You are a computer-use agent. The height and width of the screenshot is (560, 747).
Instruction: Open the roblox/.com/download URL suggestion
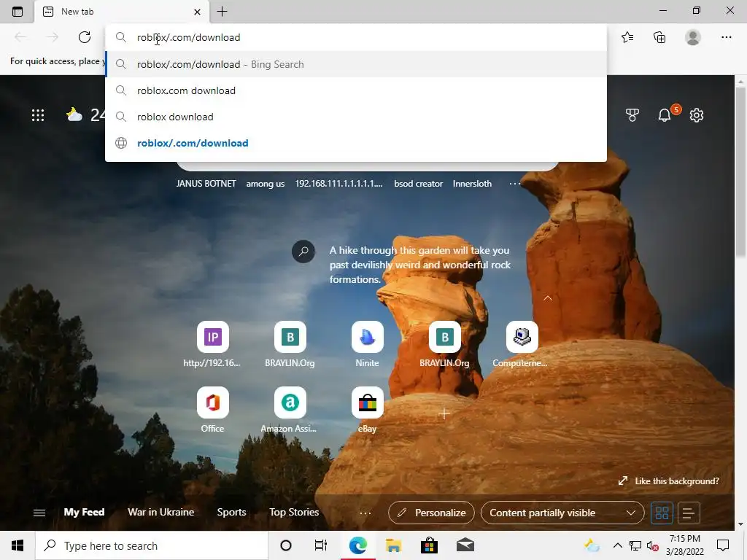point(356,143)
